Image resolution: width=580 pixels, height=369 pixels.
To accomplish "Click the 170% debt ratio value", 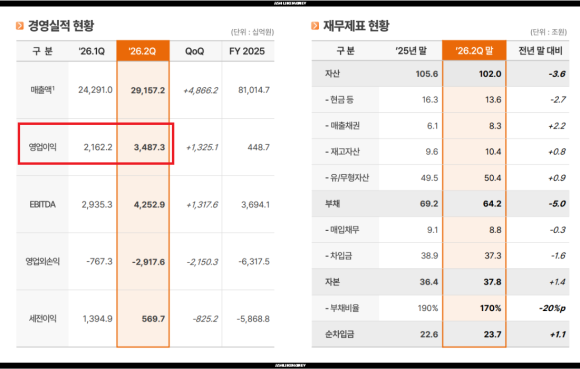I will [490, 308].
